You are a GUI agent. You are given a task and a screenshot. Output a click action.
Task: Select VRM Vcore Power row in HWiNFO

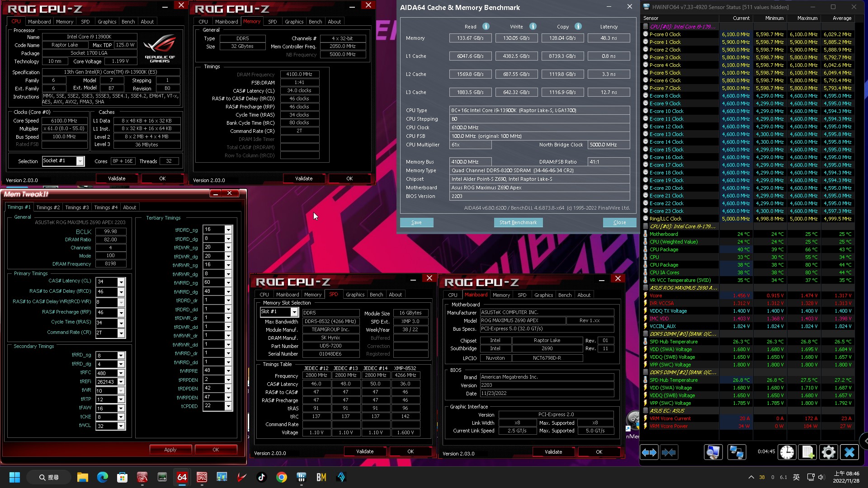pos(748,426)
